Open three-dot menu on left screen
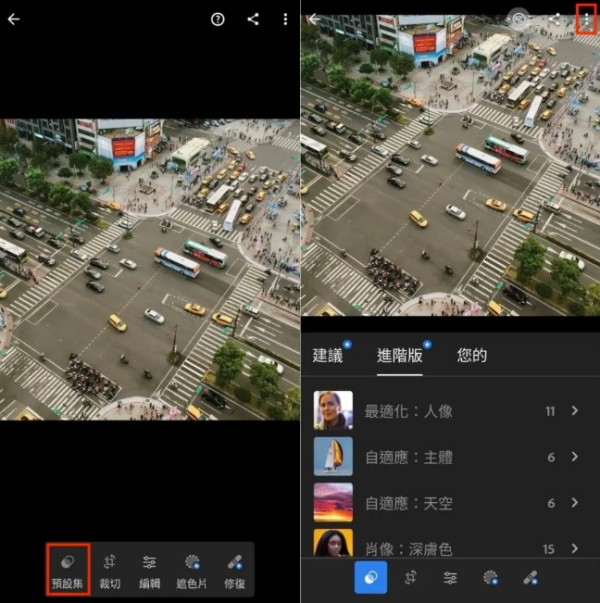 [285, 19]
